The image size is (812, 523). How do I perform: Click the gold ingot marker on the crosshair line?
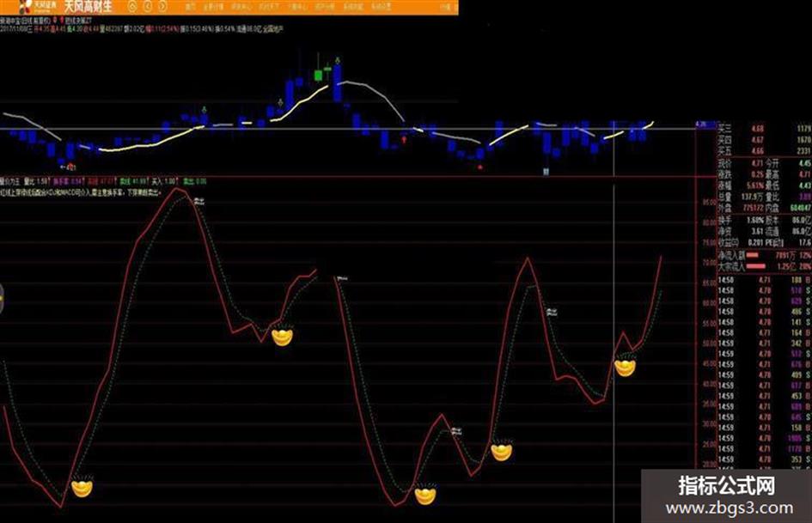tap(625, 368)
